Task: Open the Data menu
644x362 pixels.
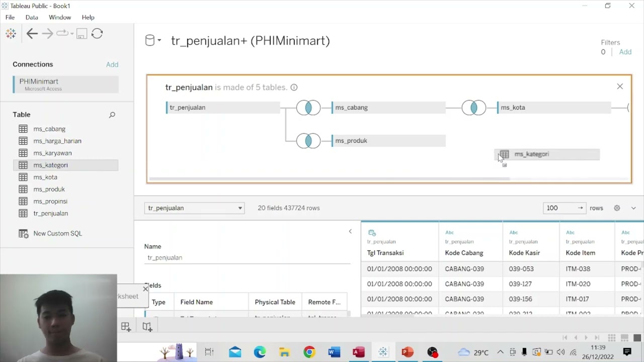Action: coord(32,17)
